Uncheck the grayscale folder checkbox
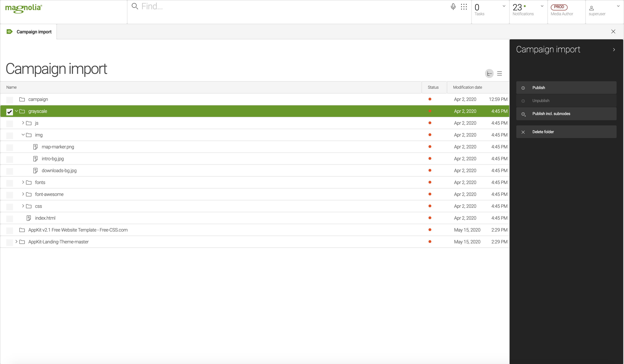624x364 pixels. (x=9, y=112)
